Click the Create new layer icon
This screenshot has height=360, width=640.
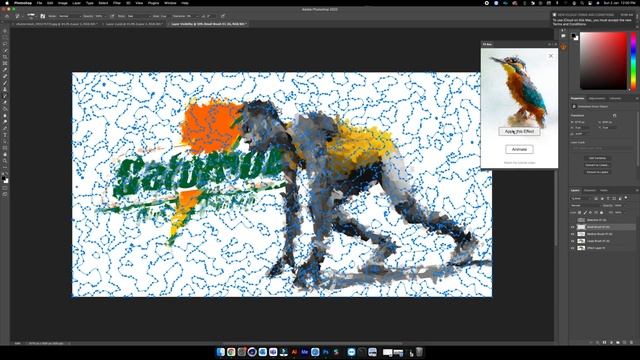(624, 342)
